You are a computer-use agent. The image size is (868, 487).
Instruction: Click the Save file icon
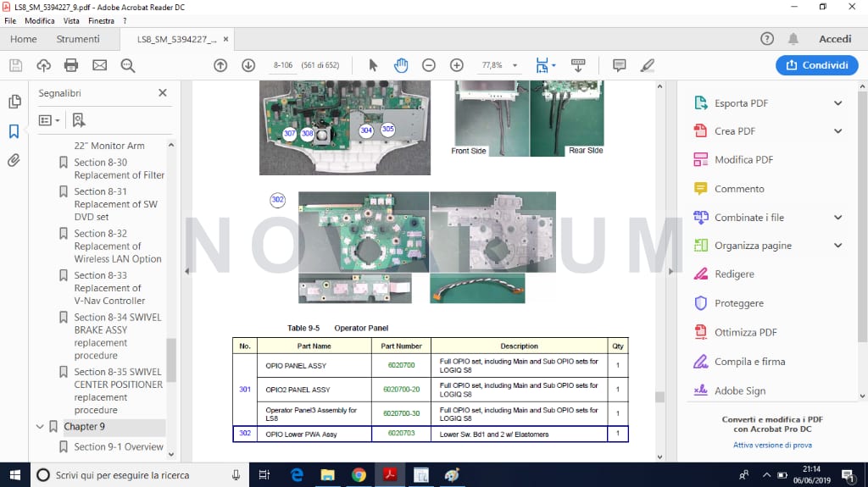click(x=15, y=65)
